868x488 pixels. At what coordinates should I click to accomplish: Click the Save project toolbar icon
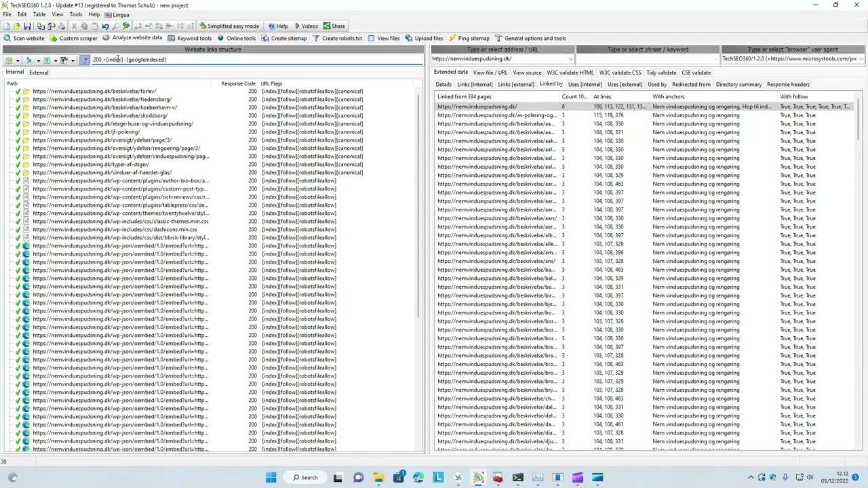(x=27, y=26)
